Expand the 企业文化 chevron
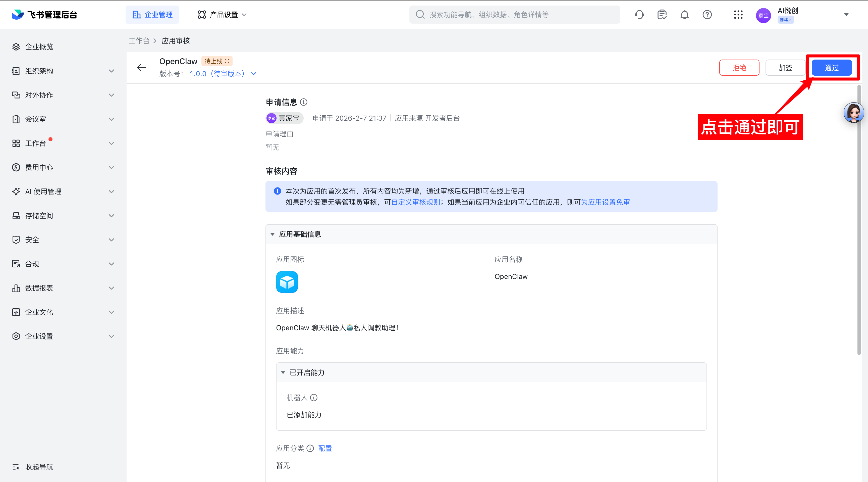 (112, 312)
